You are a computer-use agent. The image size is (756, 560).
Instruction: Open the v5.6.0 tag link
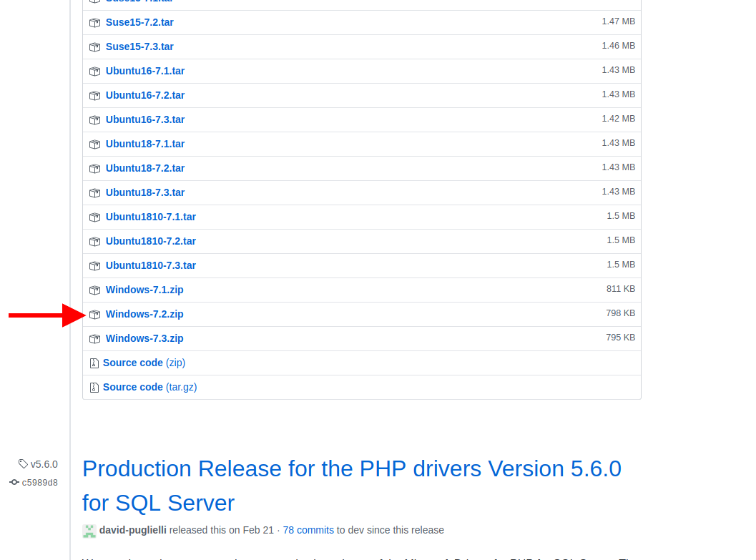coord(44,464)
